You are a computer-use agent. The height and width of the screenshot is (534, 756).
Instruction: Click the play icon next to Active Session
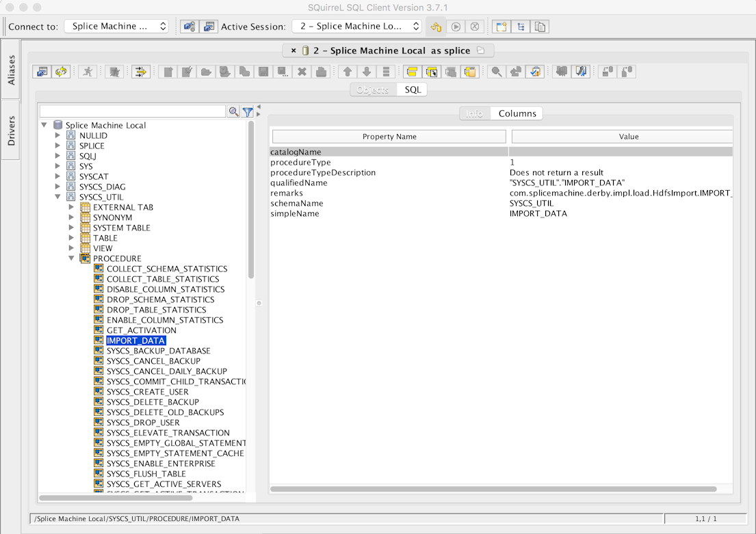[x=456, y=27]
